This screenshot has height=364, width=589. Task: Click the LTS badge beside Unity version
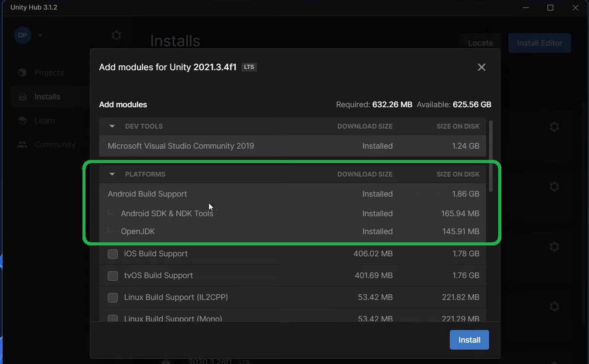[x=249, y=67]
